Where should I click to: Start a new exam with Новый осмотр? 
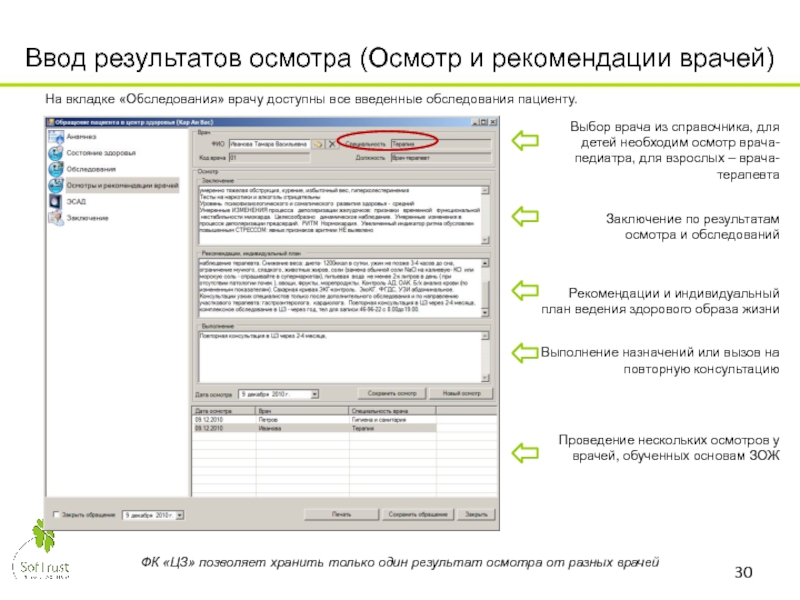461,393
